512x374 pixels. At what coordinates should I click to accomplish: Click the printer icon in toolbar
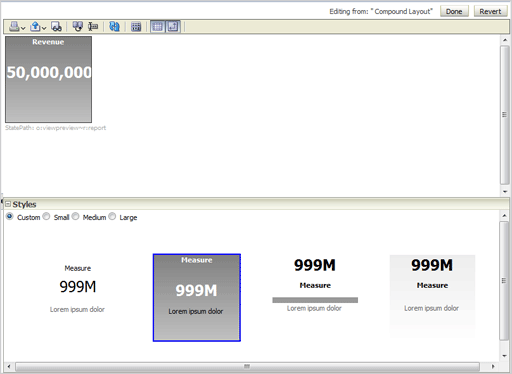[x=14, y=26]
